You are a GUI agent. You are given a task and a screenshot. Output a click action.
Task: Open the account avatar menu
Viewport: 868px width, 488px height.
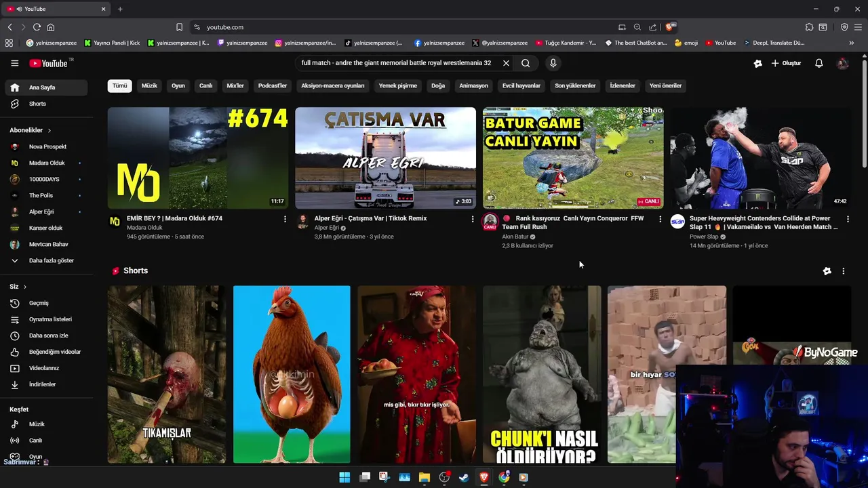(843, 63)
